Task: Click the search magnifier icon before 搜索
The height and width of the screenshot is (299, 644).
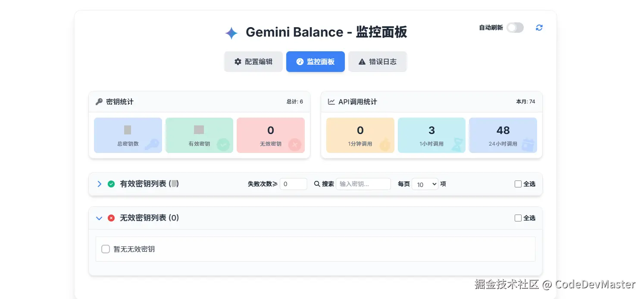Action: 318,184
